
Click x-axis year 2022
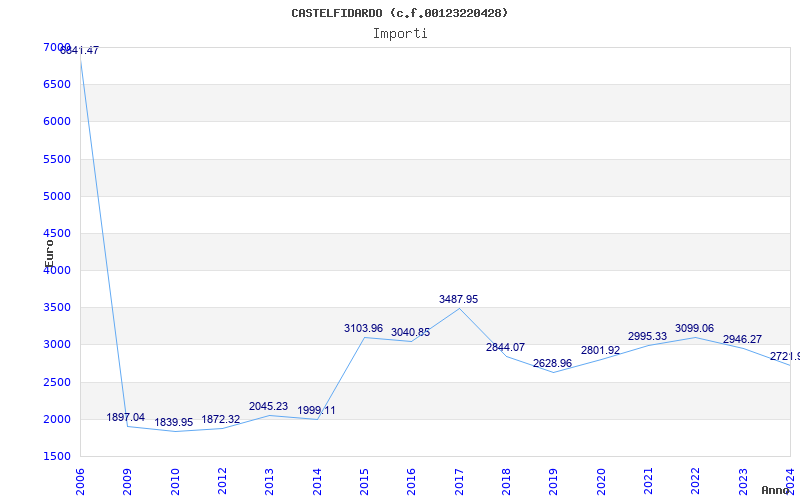tap(695, 482)
